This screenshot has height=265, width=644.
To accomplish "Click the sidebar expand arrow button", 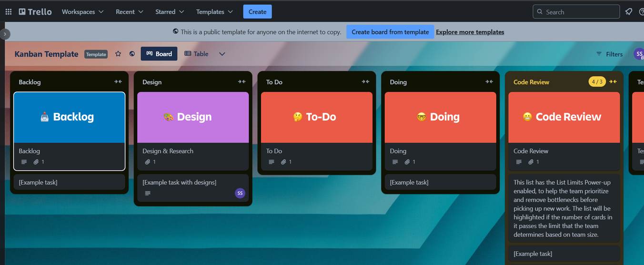I will [x=5, y=34].
